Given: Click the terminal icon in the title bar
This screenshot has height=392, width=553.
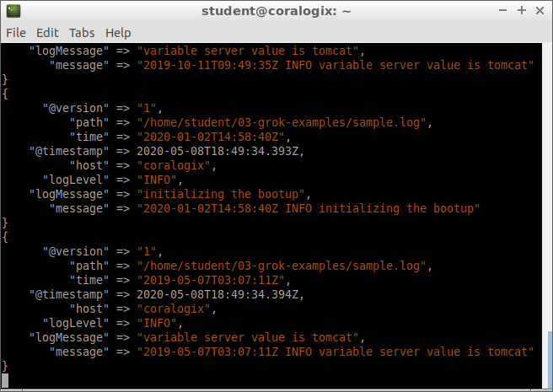Looking at the screenshot, I should pos(13,11).
